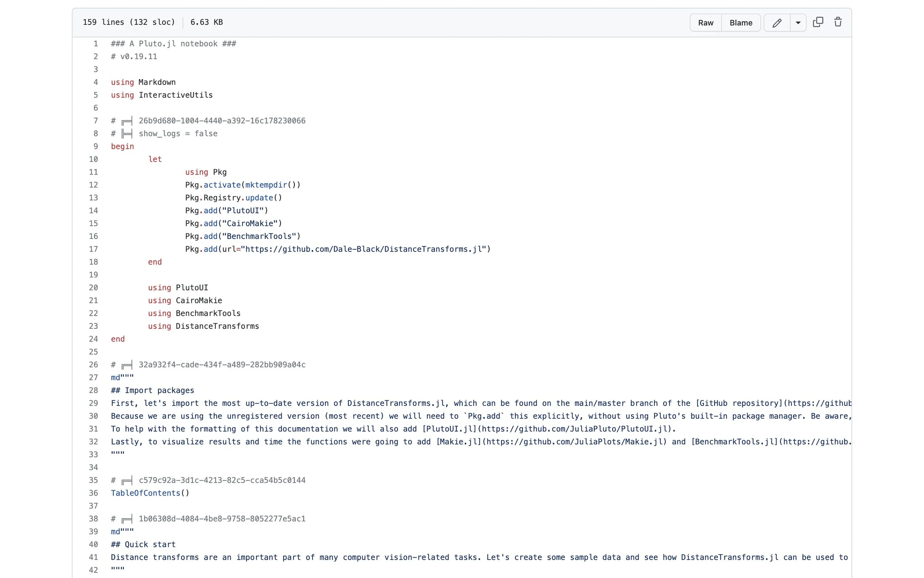Select line number 17
The width and height of the screenshot is (924, 578).
pos(93,249)
